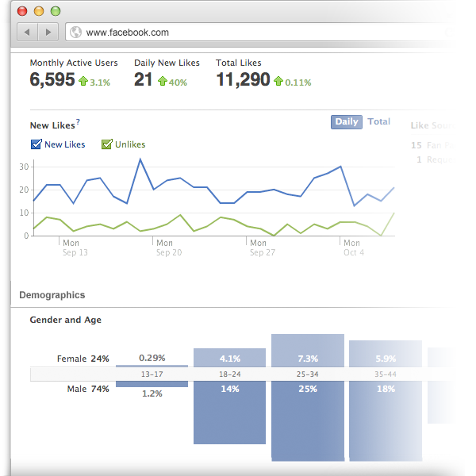Click the highest peak of blue New Likes line
Image resolution: width=476 pixels, height=476 pixels.
pos(140,159)
